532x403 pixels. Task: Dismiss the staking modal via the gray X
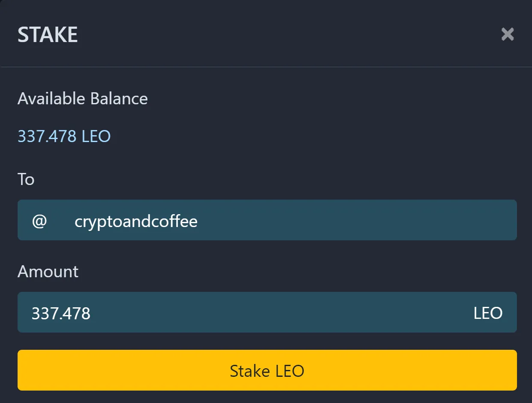coord(508,34)
